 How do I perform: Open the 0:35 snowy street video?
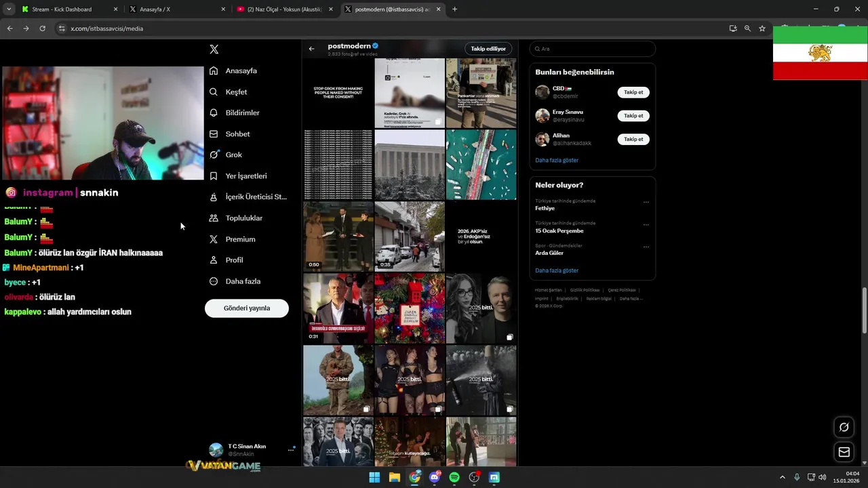pyautogui.click(x=410, y=237)
